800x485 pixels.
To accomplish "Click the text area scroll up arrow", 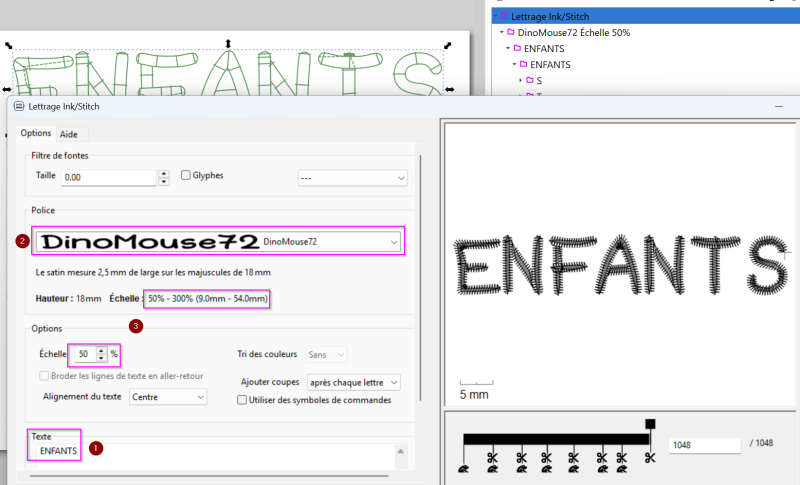I will (x=401, y=451).
